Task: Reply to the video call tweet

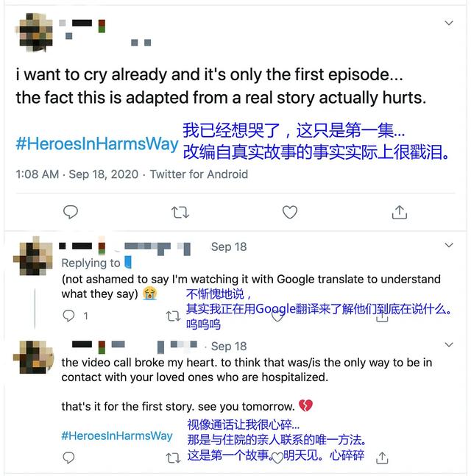Action: (68, 458)
